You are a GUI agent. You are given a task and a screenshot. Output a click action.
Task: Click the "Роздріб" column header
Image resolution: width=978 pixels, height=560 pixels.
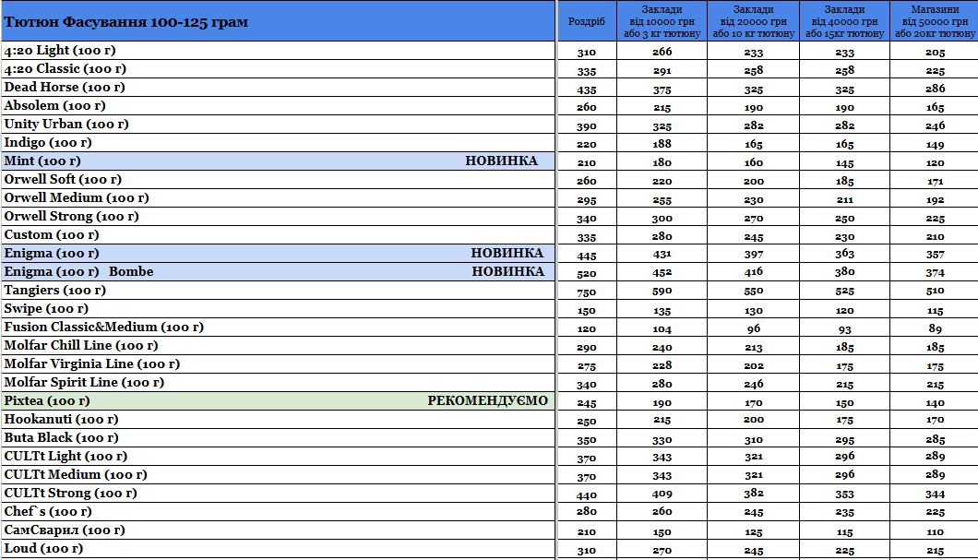pyautogui.click(x=587, y=21)
